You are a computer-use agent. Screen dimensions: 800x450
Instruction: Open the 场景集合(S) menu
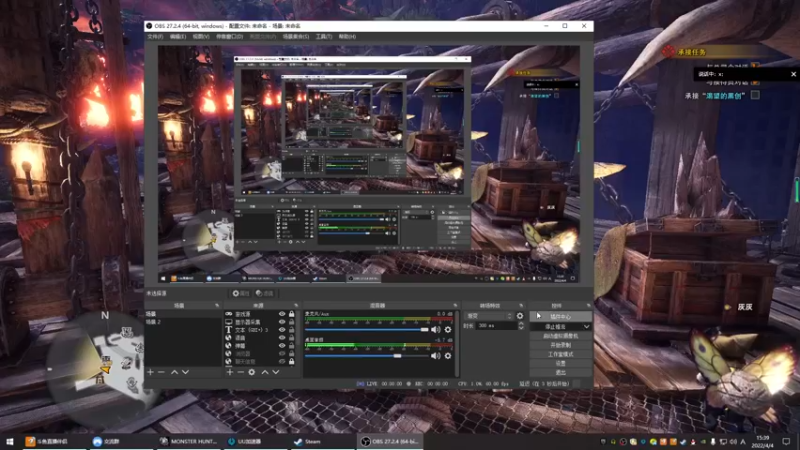295,37
